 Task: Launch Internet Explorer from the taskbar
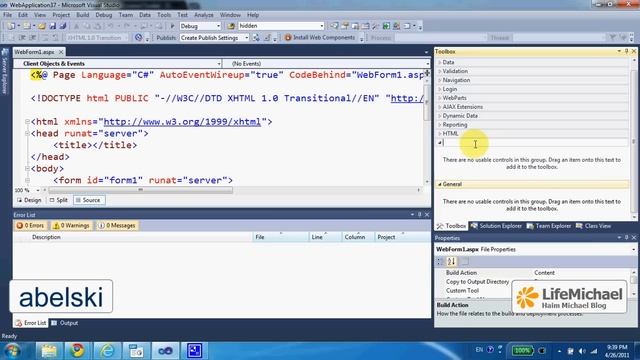point(107,351)
